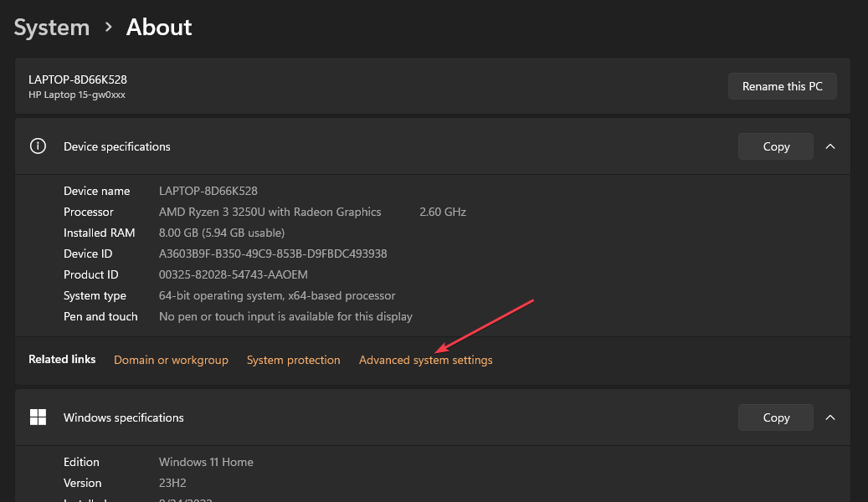
Task: Click the Windows logo icon
Action: click(x=38, y=417)
